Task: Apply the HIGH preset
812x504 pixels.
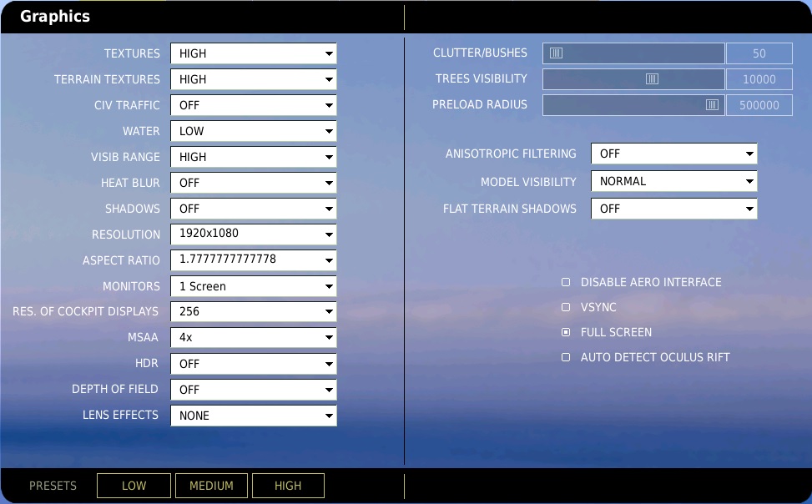Action: click(288, 486)
